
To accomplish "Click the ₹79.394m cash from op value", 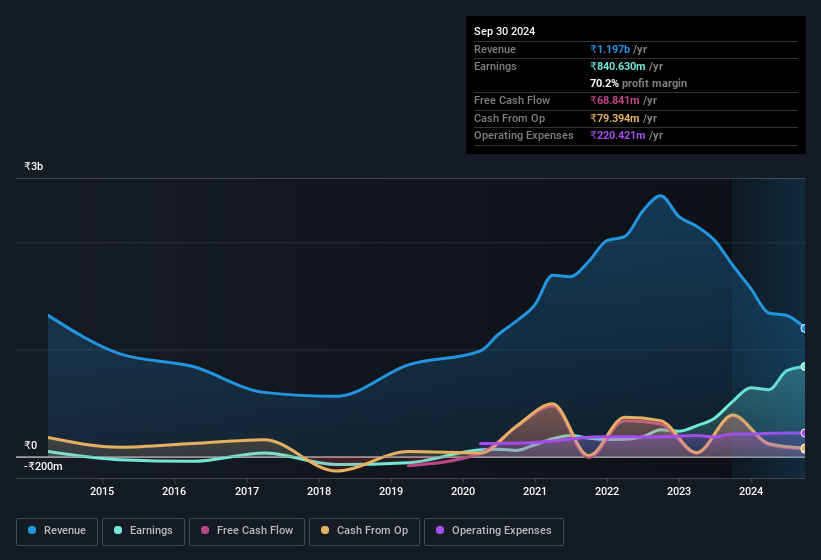I will point(615,118).
